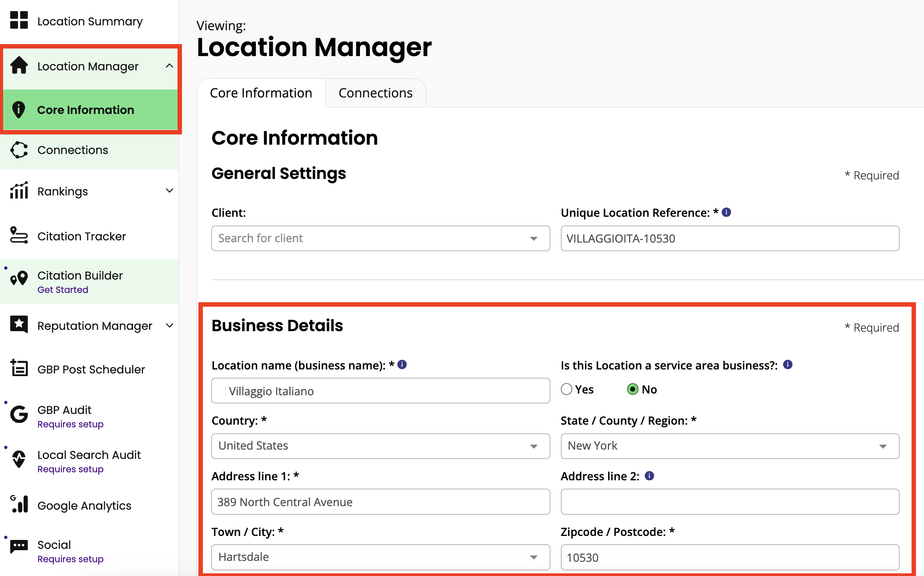Click the Location Manager page heading
Screen dimensions: 924x576
pyautogui.click(x=314, y=47)
